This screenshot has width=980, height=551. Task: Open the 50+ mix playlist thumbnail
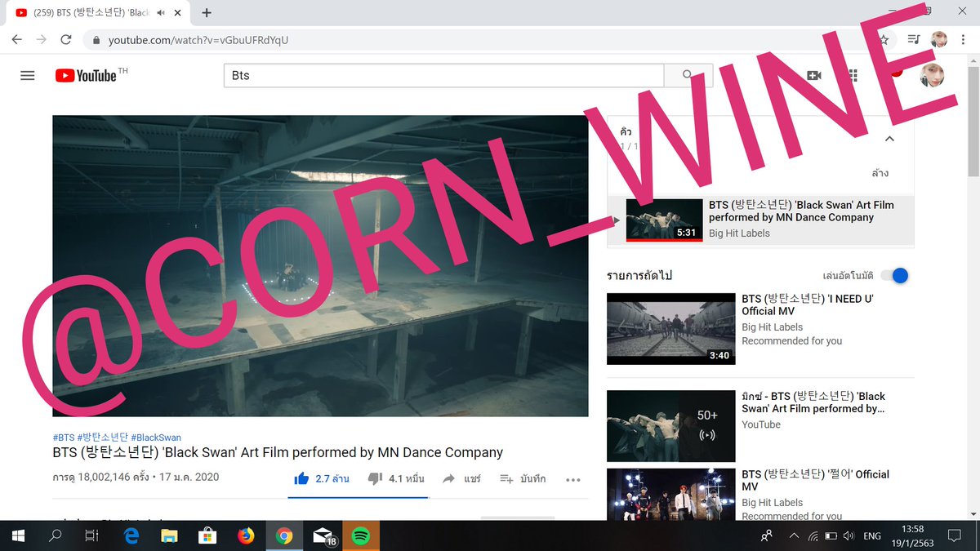coord(671,426)
